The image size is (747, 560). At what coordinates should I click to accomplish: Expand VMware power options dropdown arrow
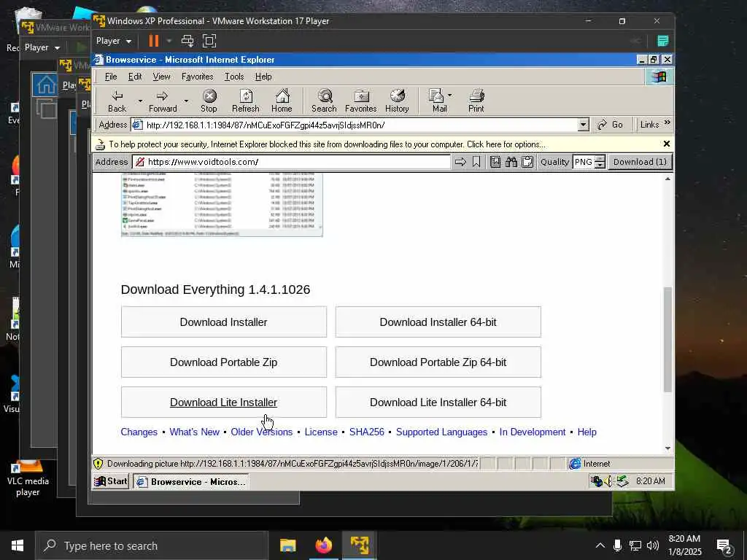(169, 41)
